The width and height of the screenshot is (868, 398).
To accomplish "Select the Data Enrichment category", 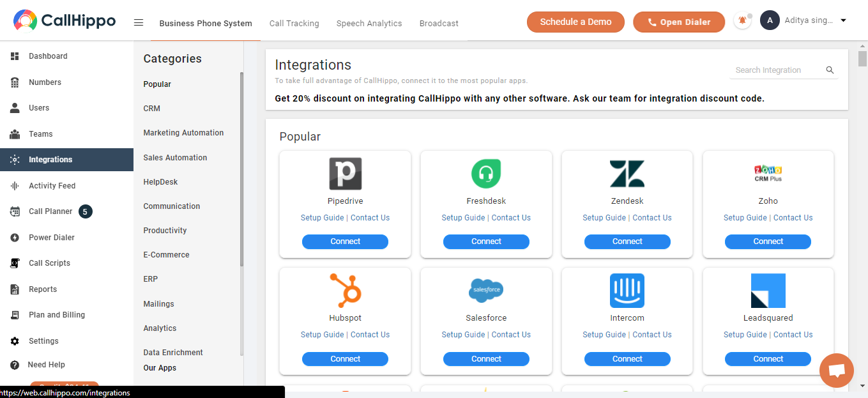I will pyautogui.click(x=173, y=353).
